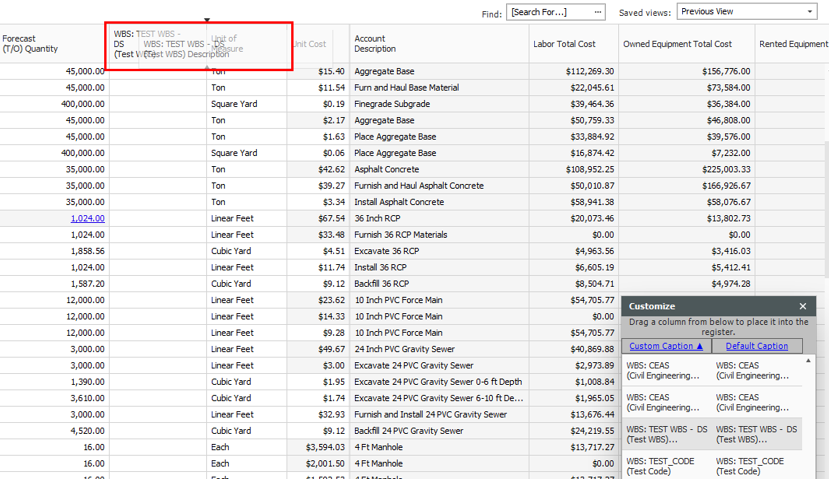The image size is (829, 479).
Task: Select the 4 Ft Manhole $3,594.03 cell
Action: pos(318,447)
